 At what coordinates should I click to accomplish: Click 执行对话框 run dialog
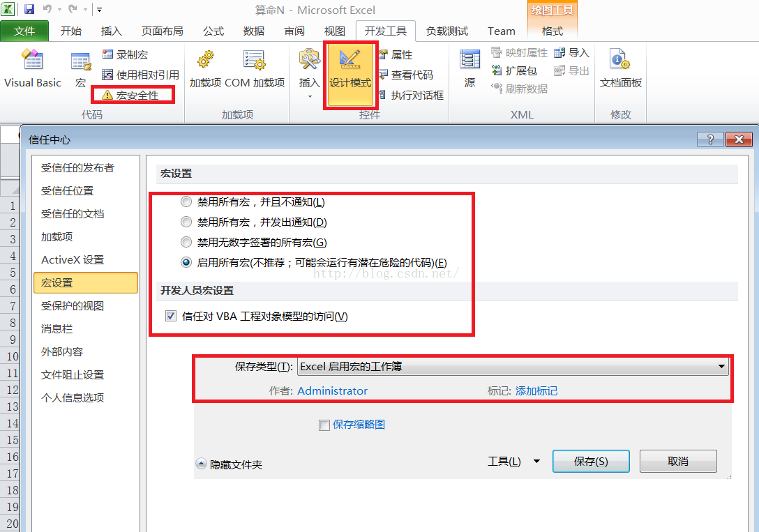tap(411, 96)
